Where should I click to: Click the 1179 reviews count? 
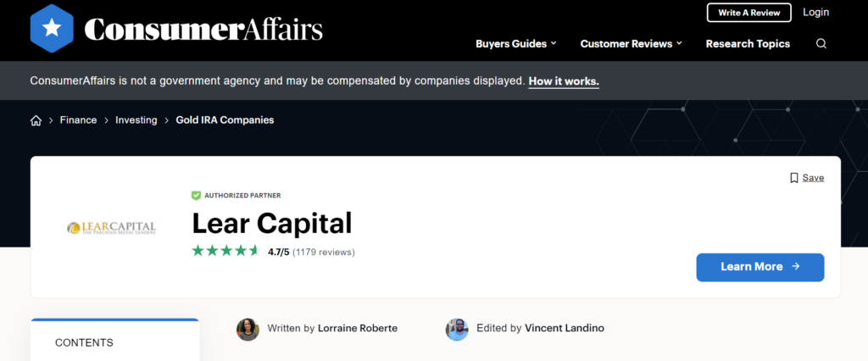324,252
